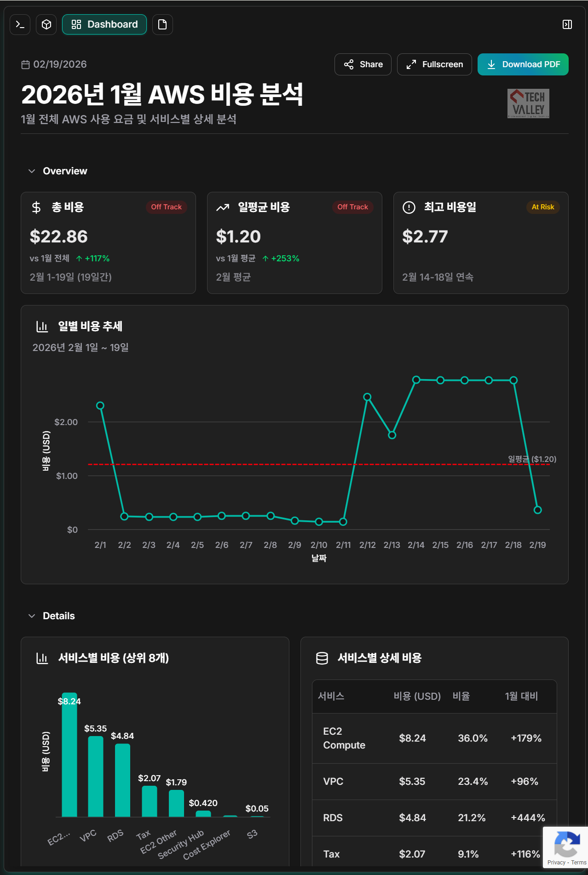Open the cube package icon tab
Image resolution: width=588 pixels, height=875 pixels.
46,24
